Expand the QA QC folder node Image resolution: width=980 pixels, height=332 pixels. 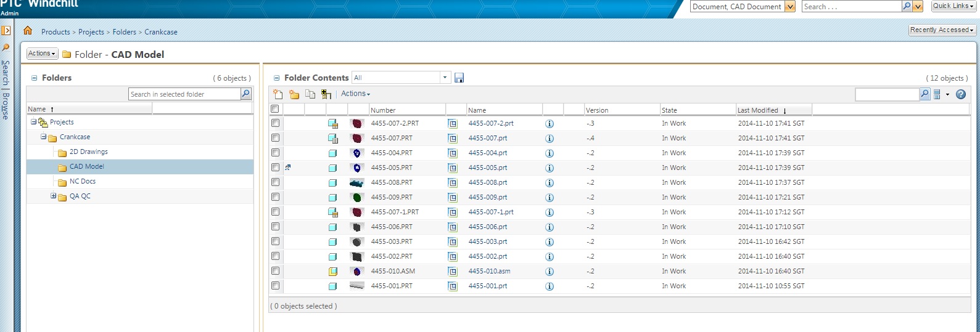click(x=54, y=196)
